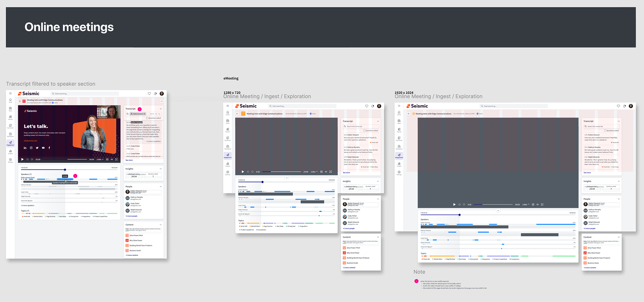Click Start searching field in left mockup

85,94
